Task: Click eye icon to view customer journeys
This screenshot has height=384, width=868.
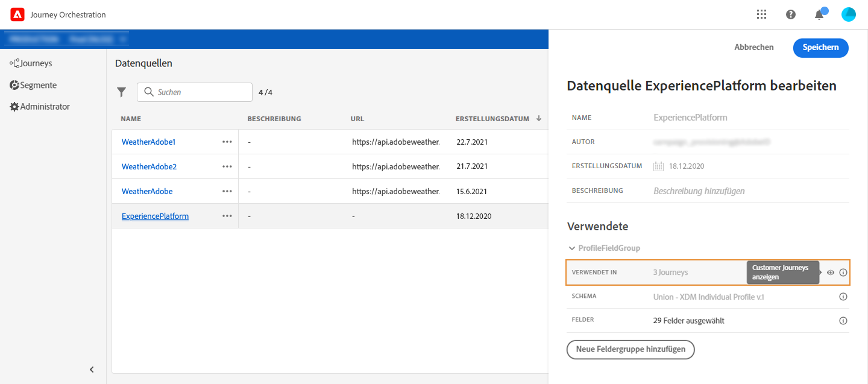Action: tap(831, 272)
